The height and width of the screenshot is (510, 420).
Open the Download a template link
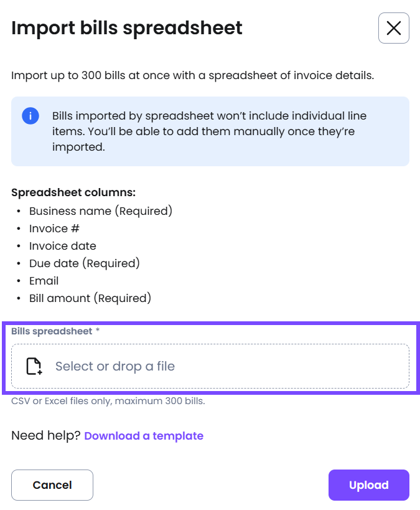tap(144, 436)
